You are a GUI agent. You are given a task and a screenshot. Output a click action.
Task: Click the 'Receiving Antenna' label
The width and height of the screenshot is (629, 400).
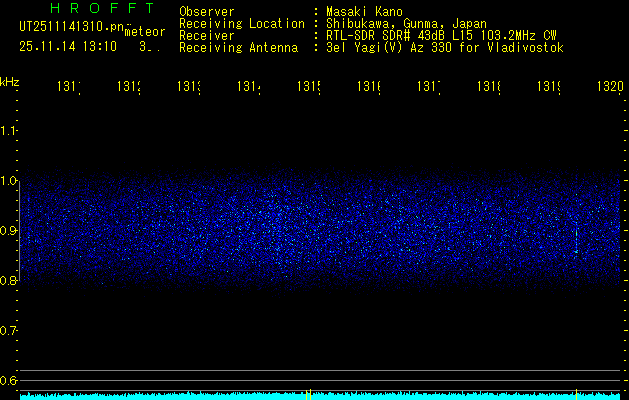coord(239,48)
